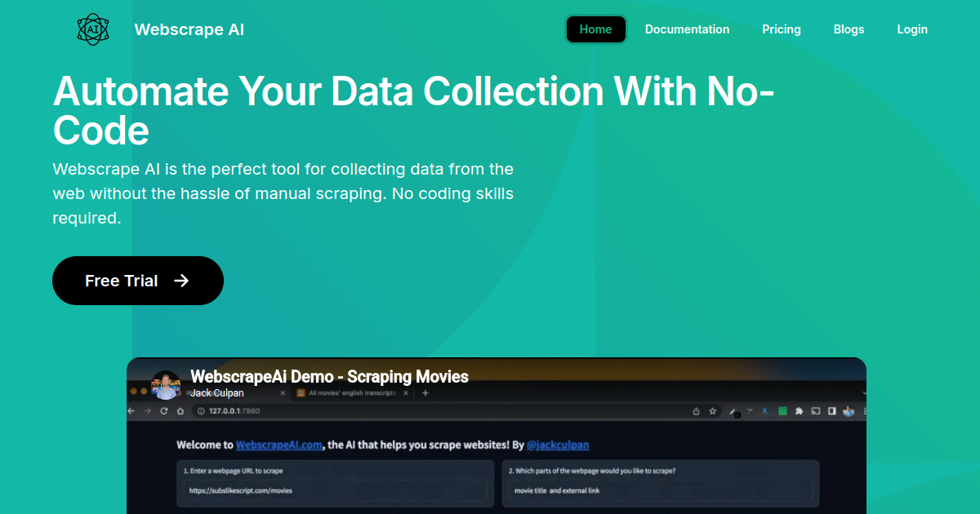The width and height of the screenshot is (980, 514).
Task: Click the Webscrape AI atom logo
Action: tap(92, 29)
